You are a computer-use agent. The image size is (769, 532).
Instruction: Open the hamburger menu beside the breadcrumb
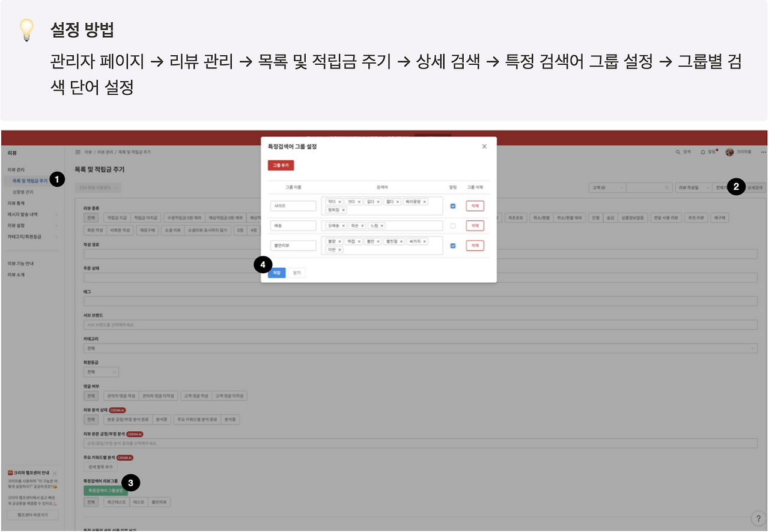click(x=78, y=153)
